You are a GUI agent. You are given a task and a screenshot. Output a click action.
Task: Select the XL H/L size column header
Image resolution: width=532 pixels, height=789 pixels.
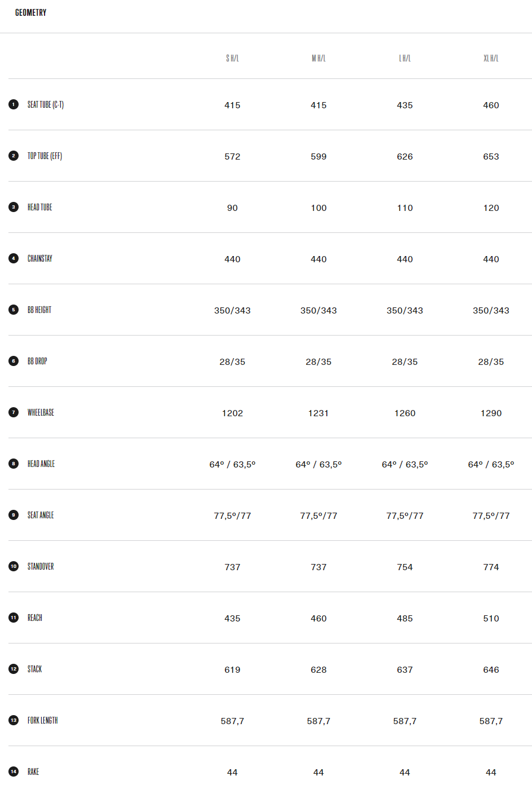click(491, 58)
